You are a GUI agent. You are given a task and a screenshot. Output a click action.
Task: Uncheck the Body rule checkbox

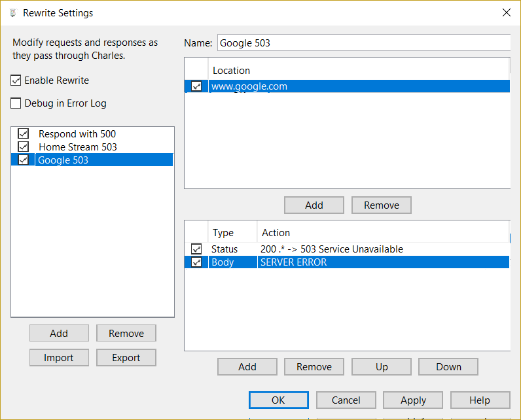(x=196, y=262)
